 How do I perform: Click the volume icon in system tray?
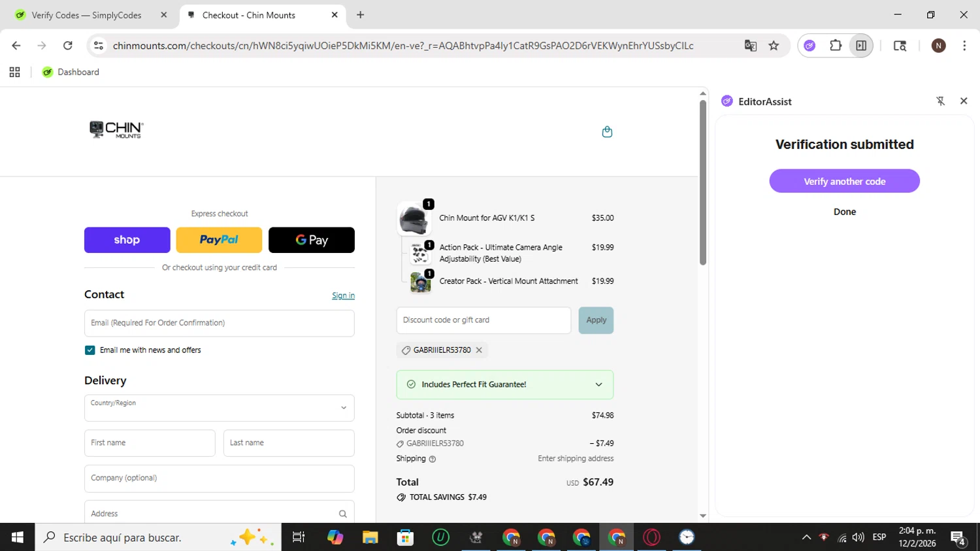(858, 537)
